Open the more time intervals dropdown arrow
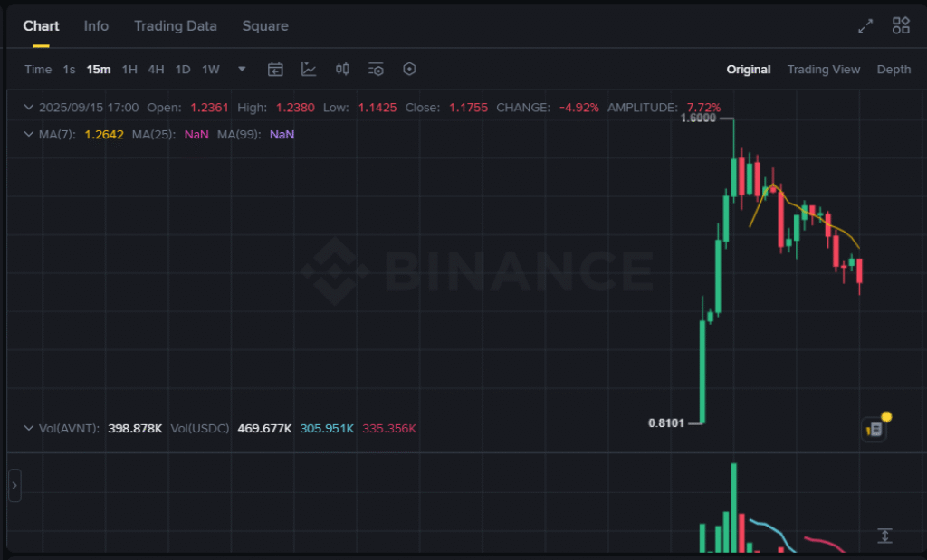 (242, 70)
